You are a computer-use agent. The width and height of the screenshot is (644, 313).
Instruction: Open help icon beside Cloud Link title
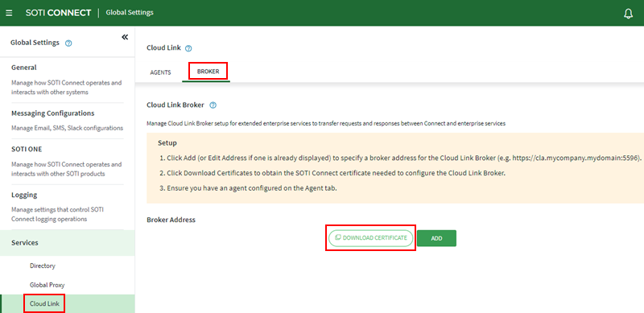tap(188, 48)
